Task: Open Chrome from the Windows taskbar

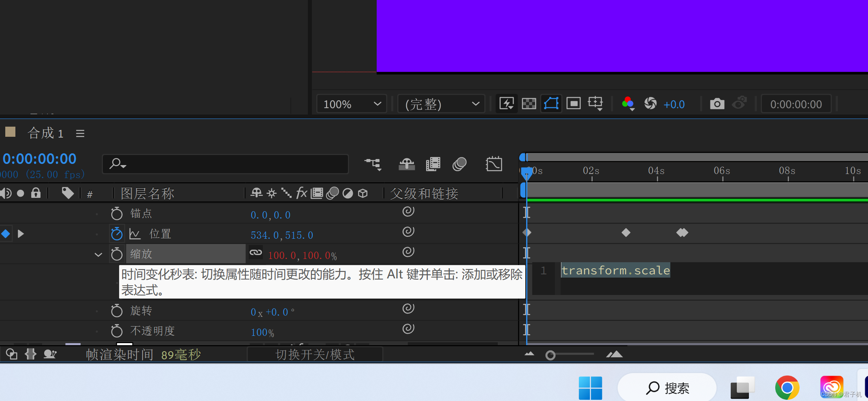Action: (787, 388)
